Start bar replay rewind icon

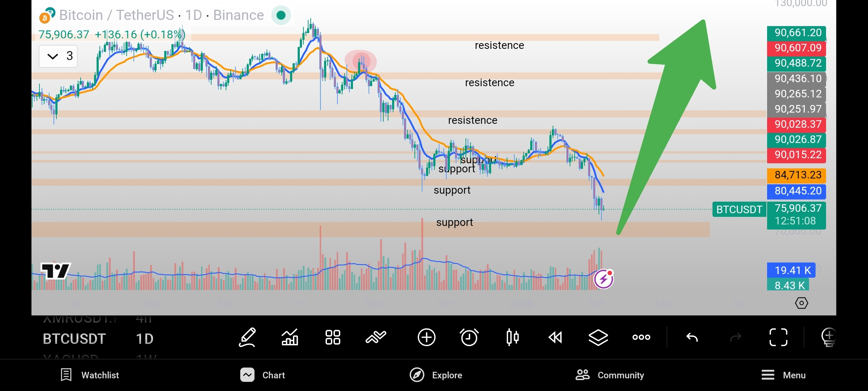(555, 337)
